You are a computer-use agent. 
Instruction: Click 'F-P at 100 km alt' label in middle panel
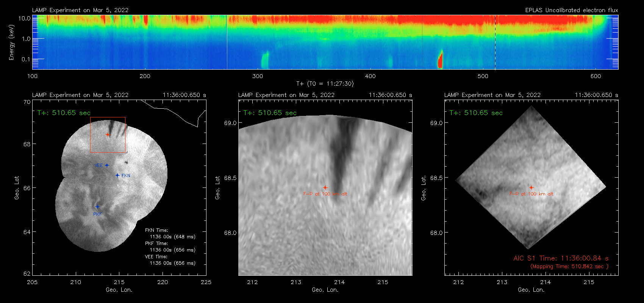click(325, 194)
